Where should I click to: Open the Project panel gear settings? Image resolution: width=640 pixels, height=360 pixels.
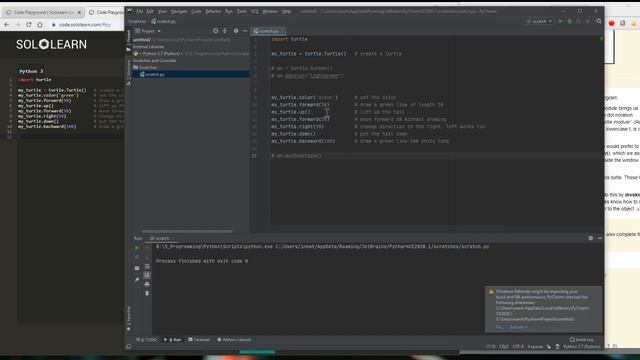click(236, 31)
